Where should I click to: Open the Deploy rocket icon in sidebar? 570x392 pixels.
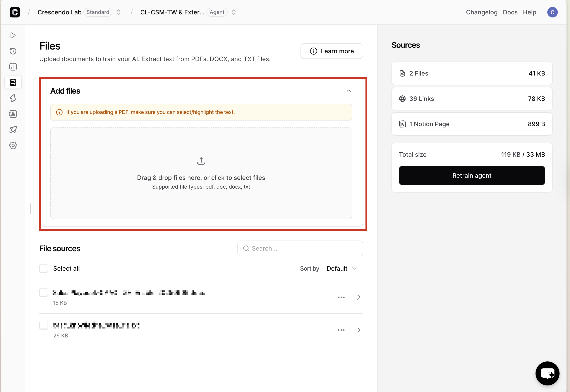click(13, 130)
